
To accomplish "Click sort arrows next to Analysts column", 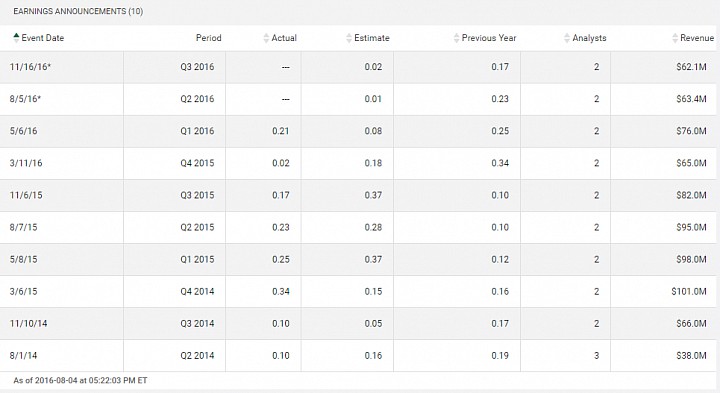I will 567,38.
